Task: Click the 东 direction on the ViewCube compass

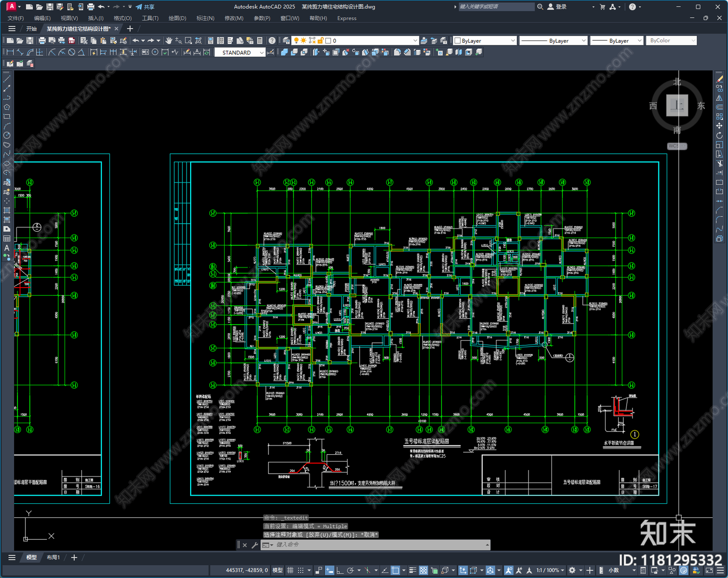Action: coord(701,106)
